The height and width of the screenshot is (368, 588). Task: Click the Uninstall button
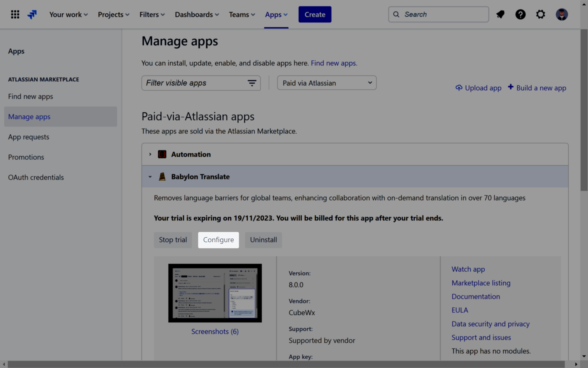pyautogui.click(x=263, y=240)
